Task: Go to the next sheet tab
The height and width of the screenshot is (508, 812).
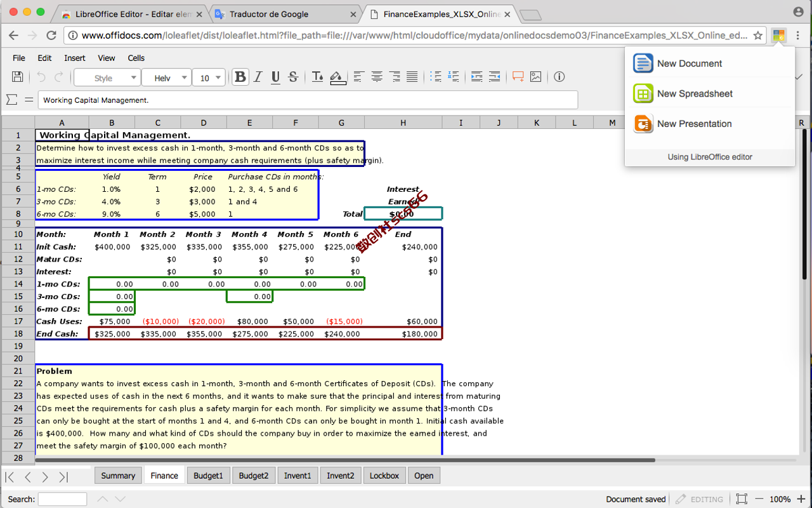Action: [x=45, y=477]
